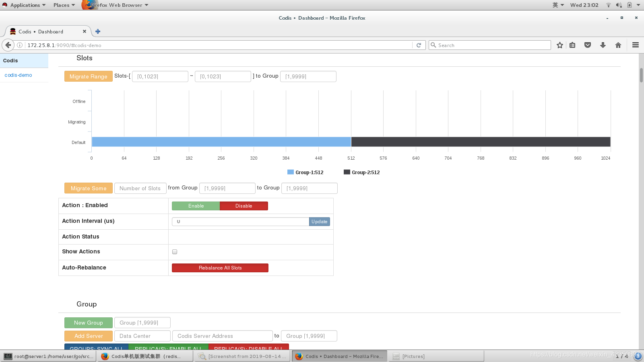This screenshot has height=362, width=644.
Task: Focus the Action Interval input
Action: pyautogui.click(x=241, y=222)
